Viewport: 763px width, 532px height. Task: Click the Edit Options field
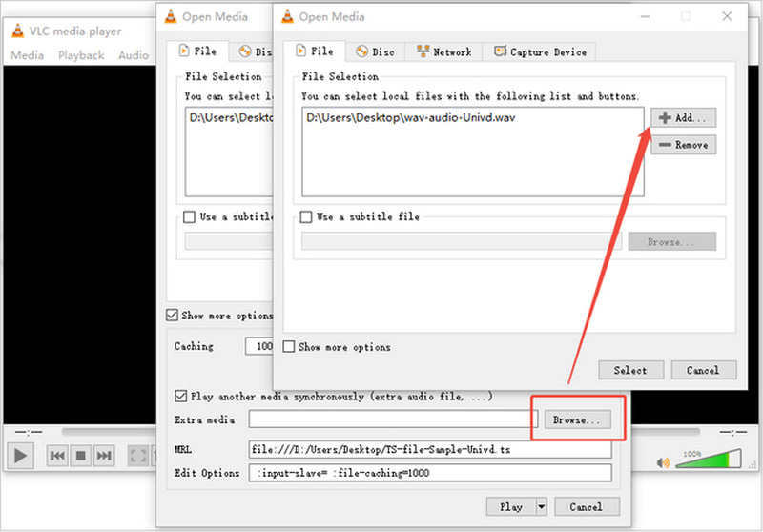pyautogui.click(x=430, y=473)
